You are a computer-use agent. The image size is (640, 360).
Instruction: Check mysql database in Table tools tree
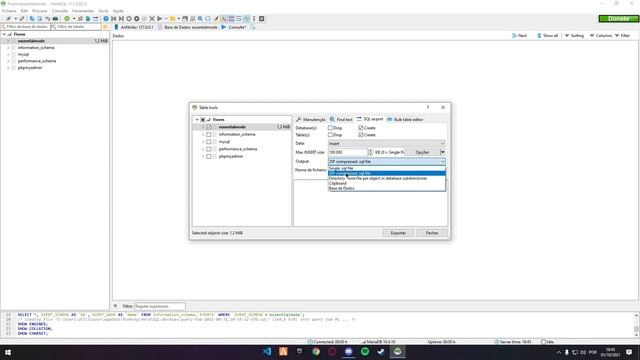pos(209,142)
